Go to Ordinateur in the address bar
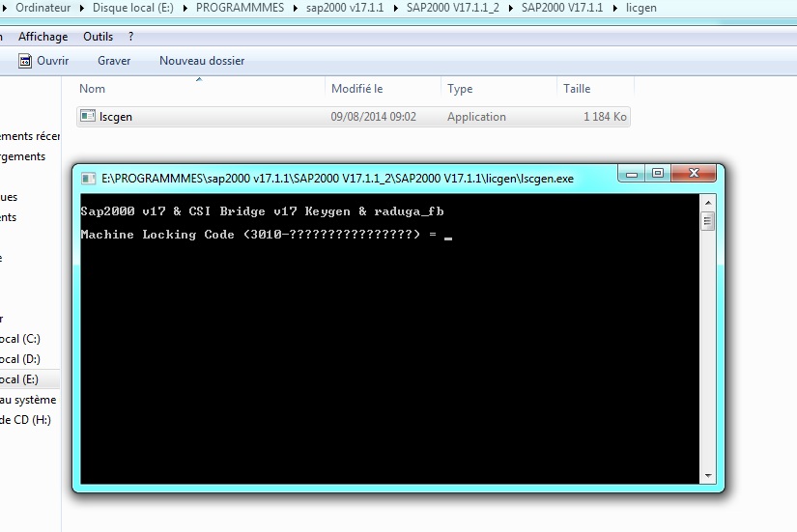 pos(43,8)
